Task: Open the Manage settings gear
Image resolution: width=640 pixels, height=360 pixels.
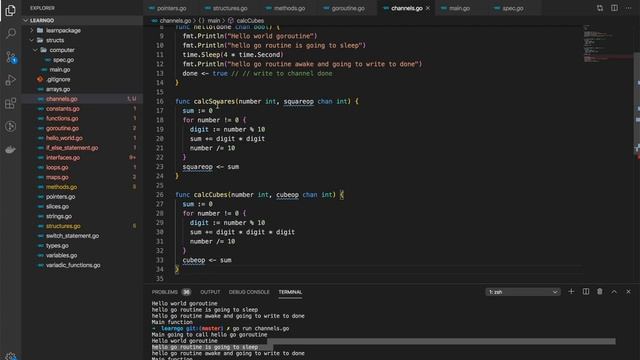Action: (11, 356)
